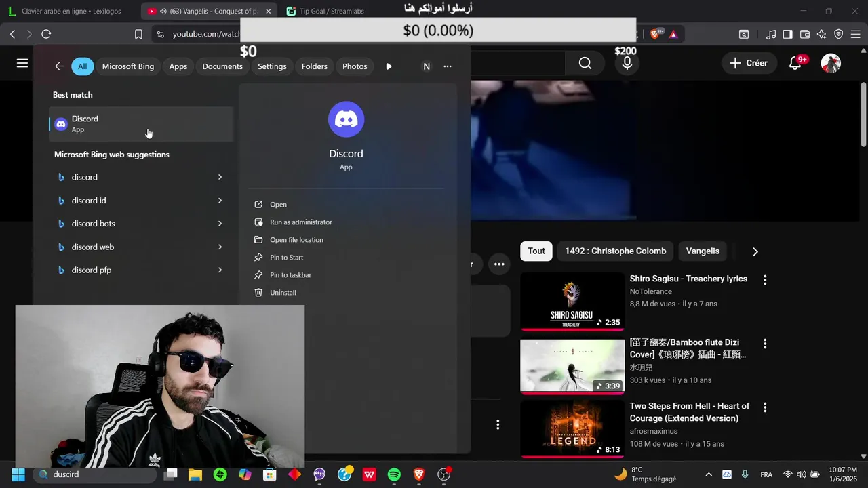Select the Settings search filter
868x488 pixels.
point(272,66)
